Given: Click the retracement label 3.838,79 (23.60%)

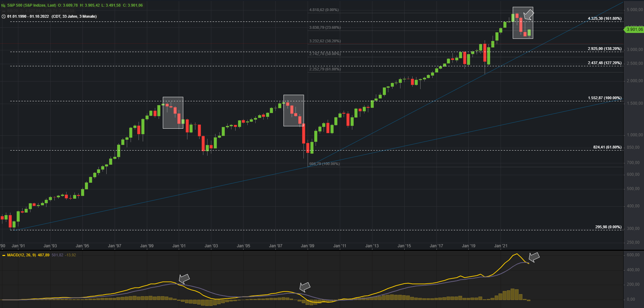Looking at the screenshot, I should tap(325, 28).
